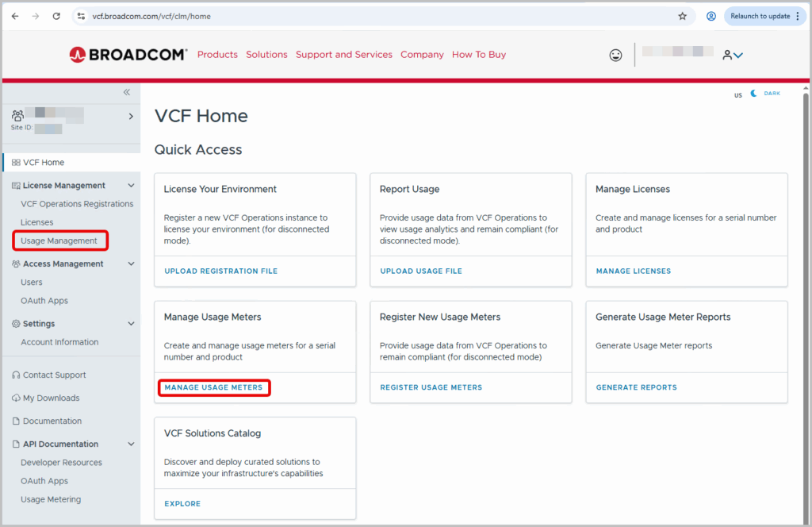Bookmark page with the star icon

[x=683, y=16]
